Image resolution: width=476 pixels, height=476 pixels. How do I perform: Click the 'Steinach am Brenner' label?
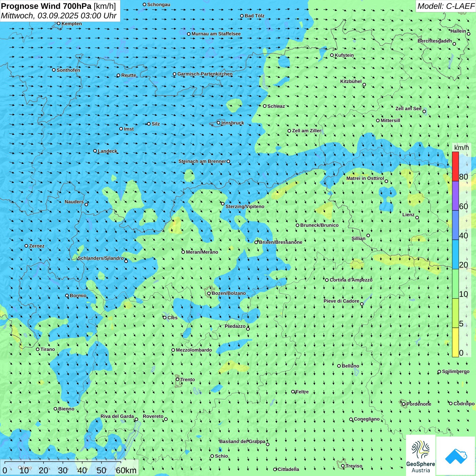point(202,161)
